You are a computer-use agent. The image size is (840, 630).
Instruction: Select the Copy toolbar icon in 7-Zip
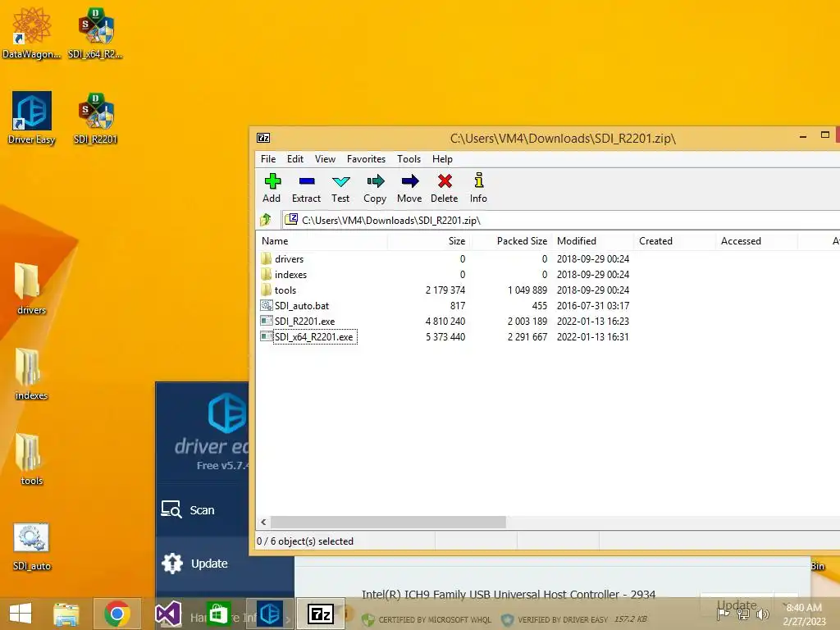pos(375,188)
